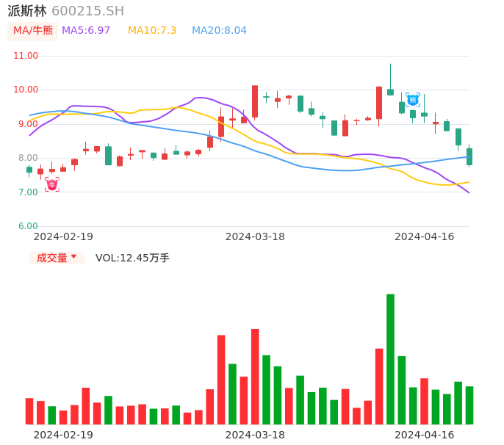Viewport: 504px width, 445px height.
Task: Click the 2024-02-19 date label under candlesticks
Action: 63,236
